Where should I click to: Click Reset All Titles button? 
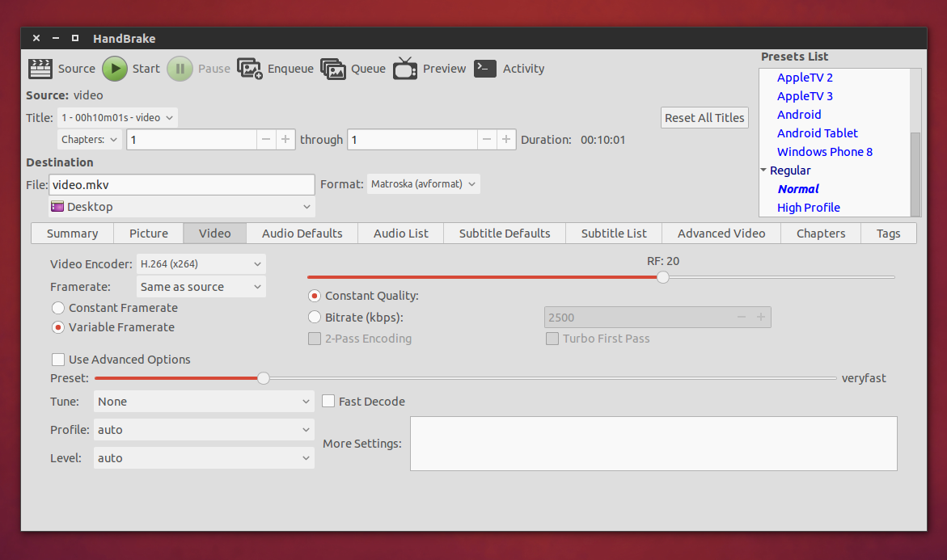[x=704, y=118]
